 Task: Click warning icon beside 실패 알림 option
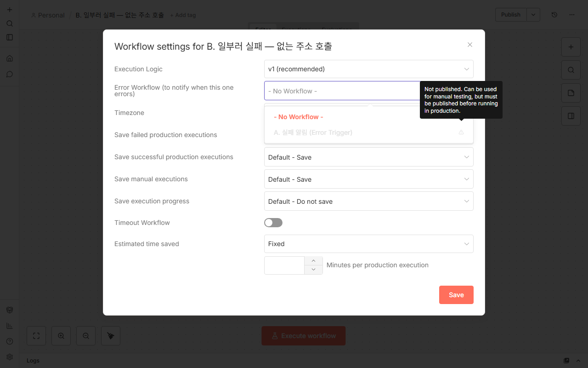click(461, 132)
